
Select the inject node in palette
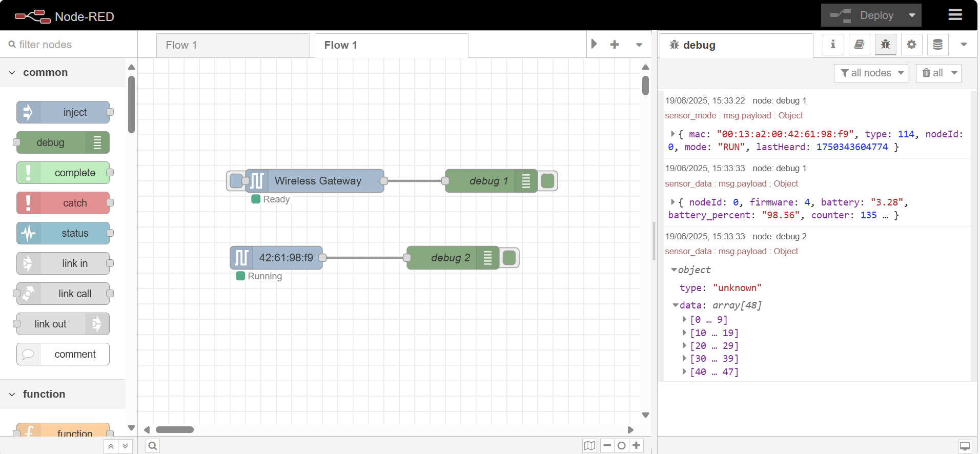coord(63,112)
